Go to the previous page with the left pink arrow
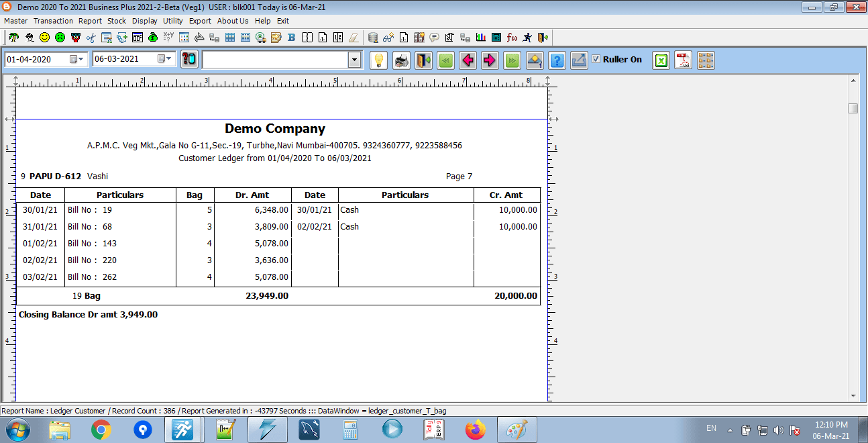Screen dimensions: 868x443 tap(468, 60)
